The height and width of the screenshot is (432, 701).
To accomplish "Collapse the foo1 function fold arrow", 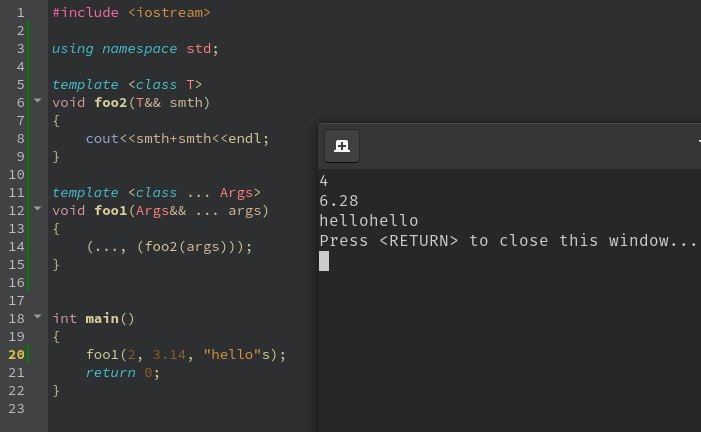I will pos(38,208).
